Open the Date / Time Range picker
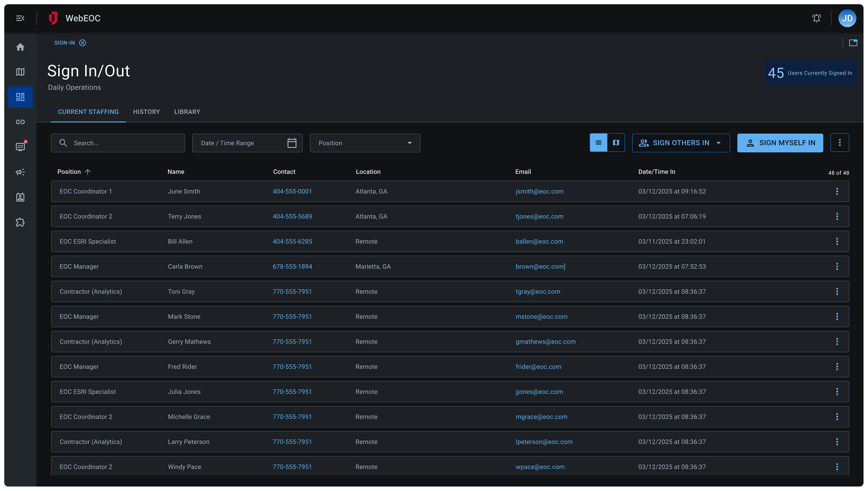 pos(247,143)
